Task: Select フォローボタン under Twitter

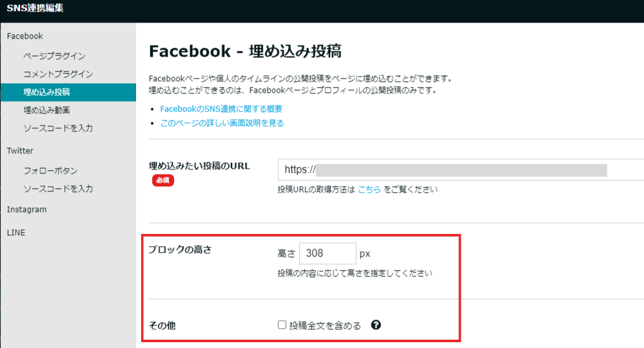Action: (50, 170)
